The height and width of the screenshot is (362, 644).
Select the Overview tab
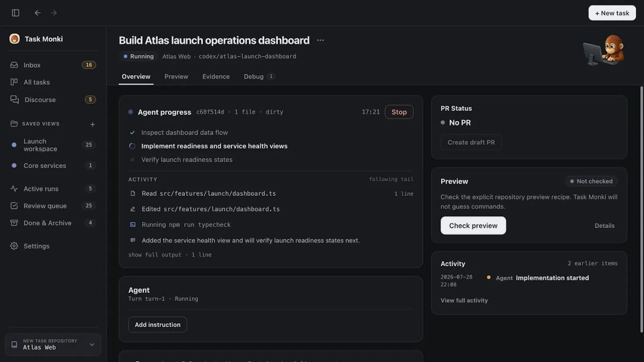click(136, 76)
